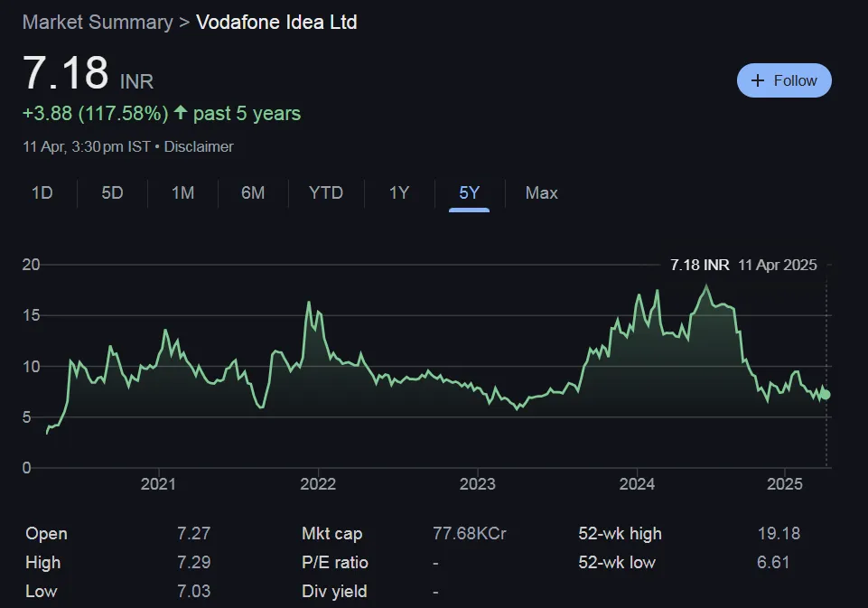Choose the YTD range tab

tap(326, 192)
